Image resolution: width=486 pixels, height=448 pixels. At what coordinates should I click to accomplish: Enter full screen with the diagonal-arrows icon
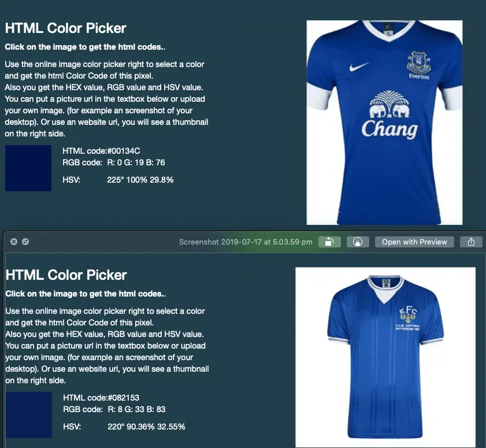[25, 242]
